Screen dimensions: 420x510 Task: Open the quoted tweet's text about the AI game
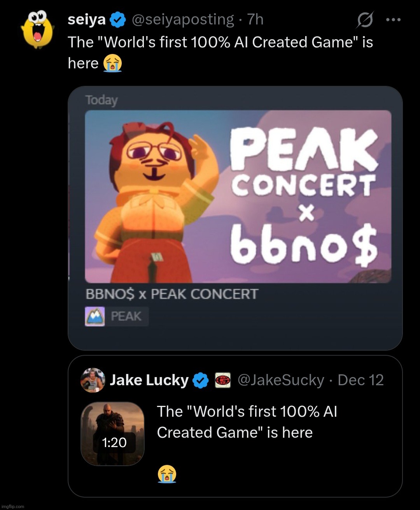click(247, 422)
